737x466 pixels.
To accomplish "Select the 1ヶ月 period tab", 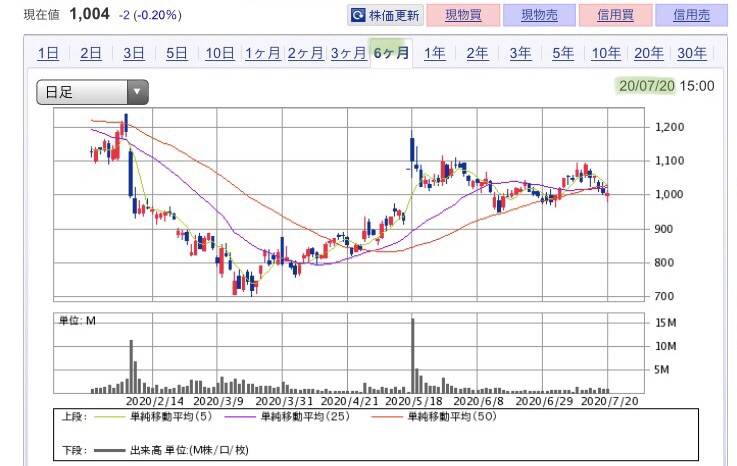I will 263,53.
